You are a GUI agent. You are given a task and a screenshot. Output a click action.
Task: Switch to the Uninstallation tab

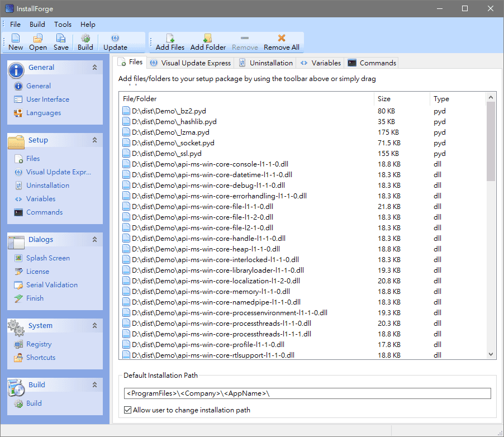(x=267, y=63)
